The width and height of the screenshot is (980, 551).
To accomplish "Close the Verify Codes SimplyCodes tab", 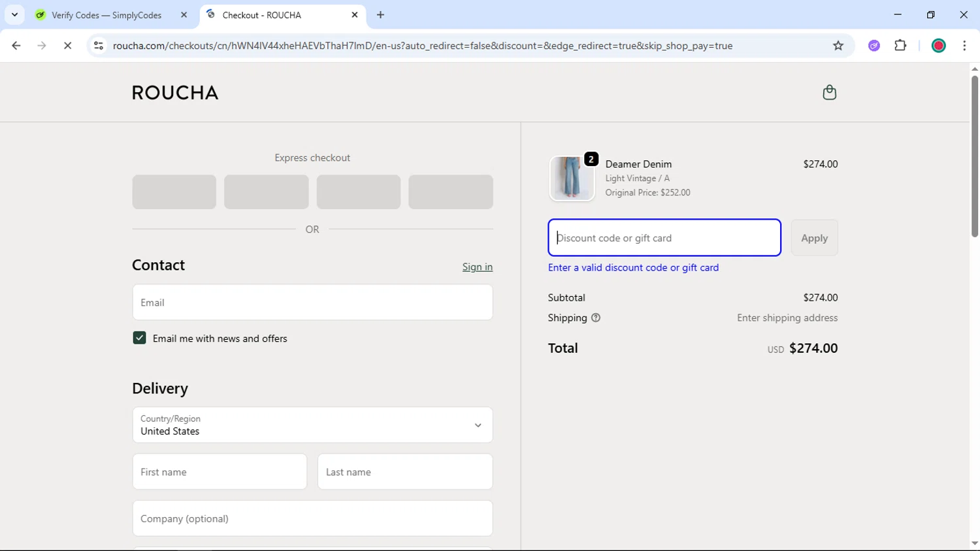I will 184,15.
